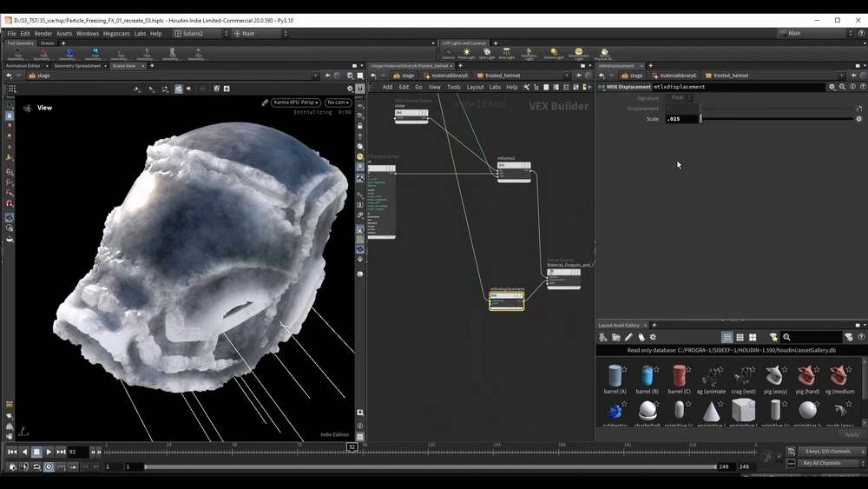The height and width of the screenshot is (489, 868).
Task: Open the Key All Channels dropdown
Action: point(831,463)
